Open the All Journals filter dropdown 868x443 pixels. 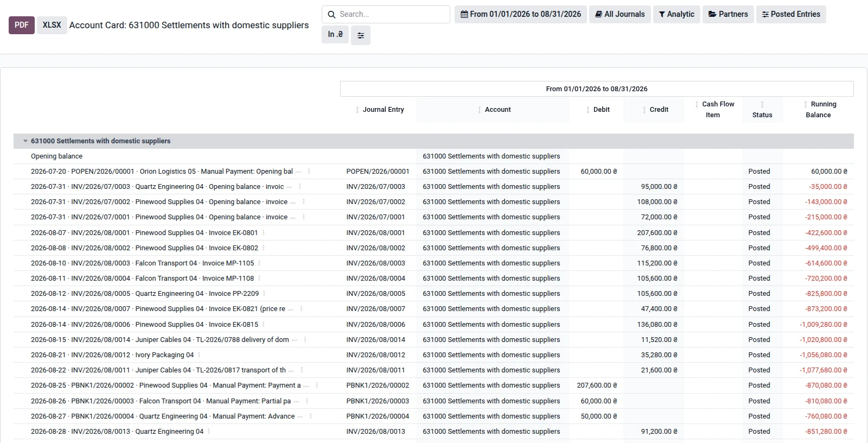point(620,14)
